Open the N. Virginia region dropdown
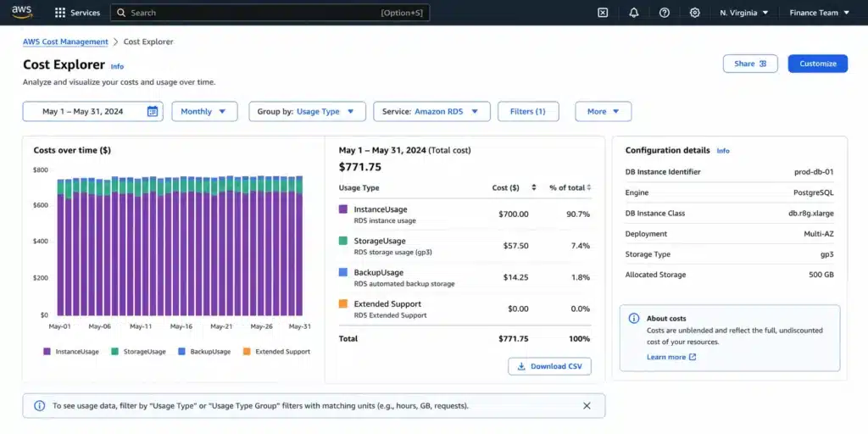Image resolution: width=868 pixels, height=434 pixels. click(744, 13)
